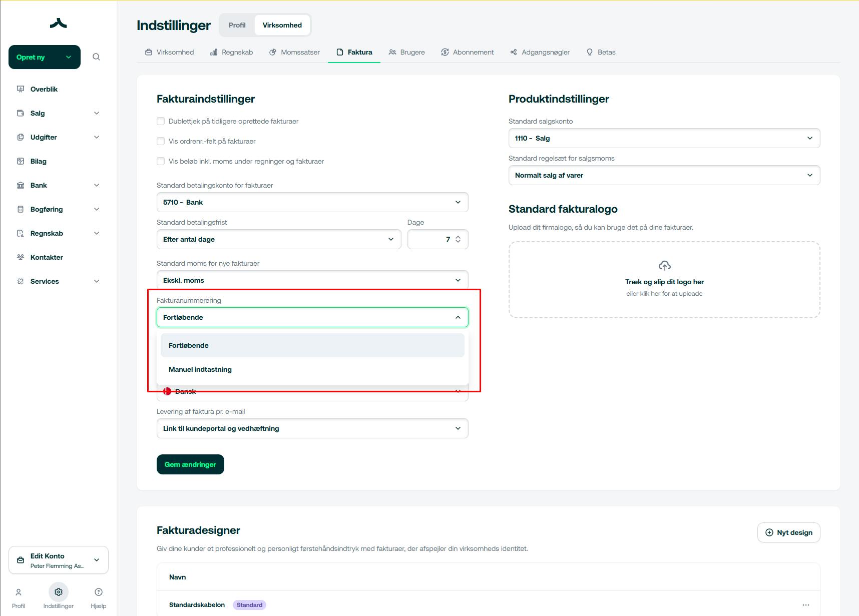This screenshot has height=616, width=859.
Task: Click the Profil person icon in the sidebar footer
Action: 19,592
